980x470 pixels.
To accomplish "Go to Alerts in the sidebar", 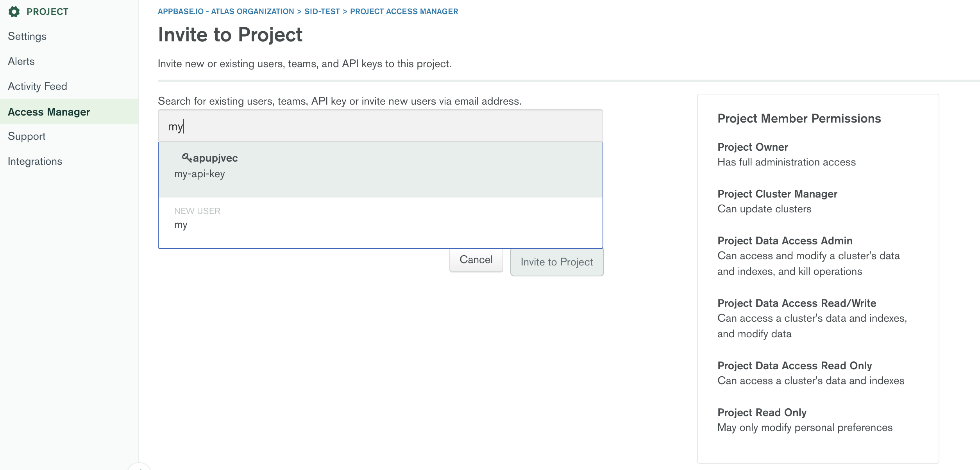I will (x=21, y=61).
